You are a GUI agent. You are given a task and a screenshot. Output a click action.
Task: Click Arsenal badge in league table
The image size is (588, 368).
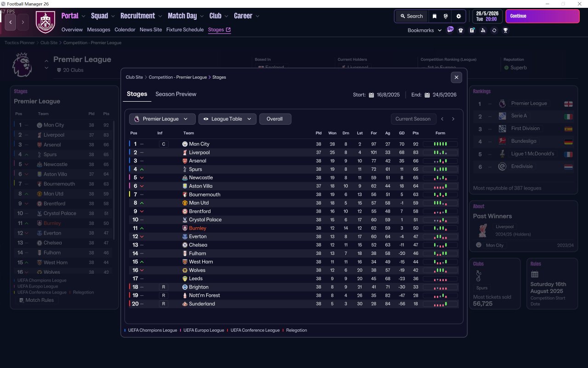tap(185, 161)
